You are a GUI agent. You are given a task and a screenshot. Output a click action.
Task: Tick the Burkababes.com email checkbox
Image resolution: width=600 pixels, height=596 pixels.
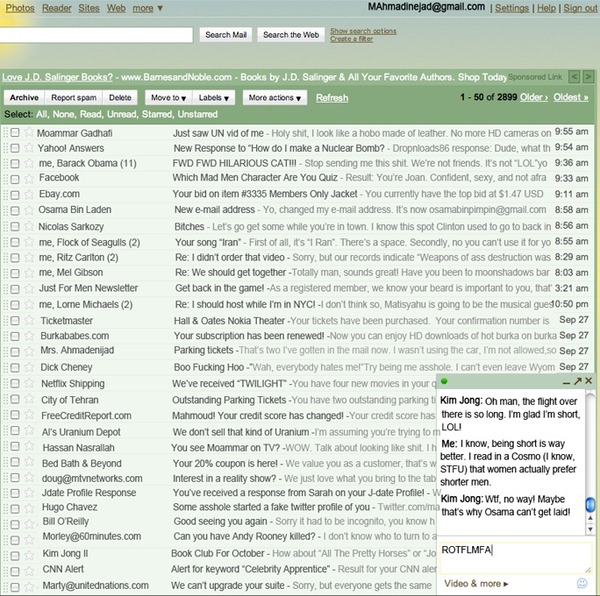(x=15, y=336)
